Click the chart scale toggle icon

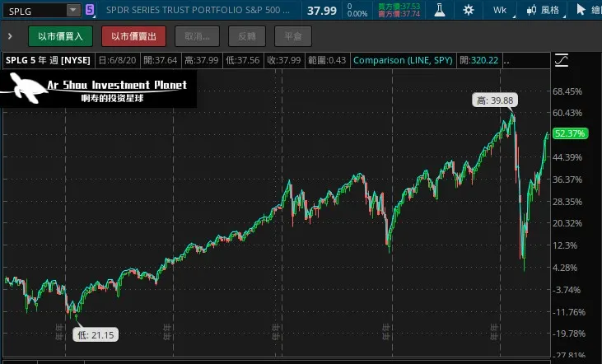562,61
